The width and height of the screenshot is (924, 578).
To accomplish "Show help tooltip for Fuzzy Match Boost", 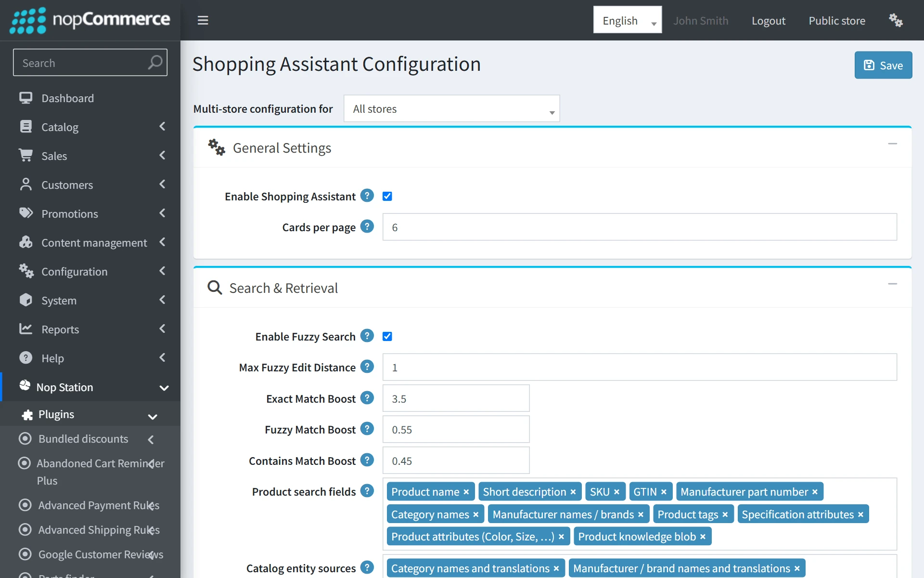I will tap(367, 429).
